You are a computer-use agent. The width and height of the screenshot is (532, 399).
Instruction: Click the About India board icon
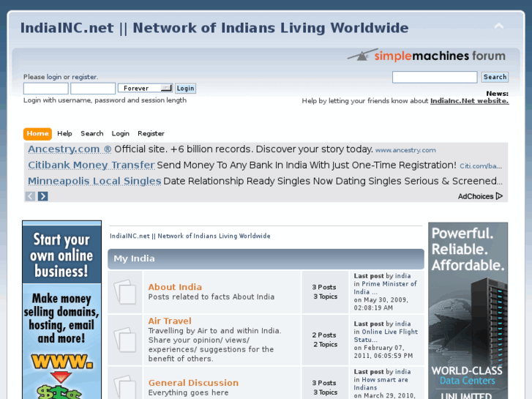click(125, 291)
